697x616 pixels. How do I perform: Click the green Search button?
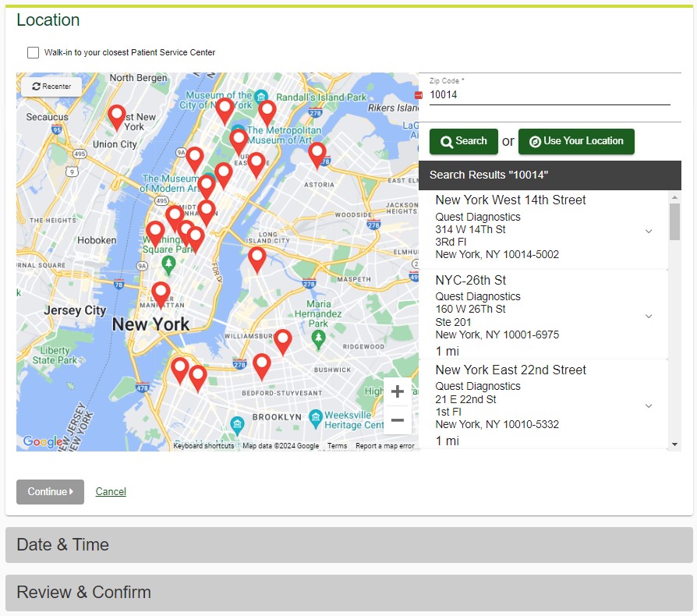464,141
